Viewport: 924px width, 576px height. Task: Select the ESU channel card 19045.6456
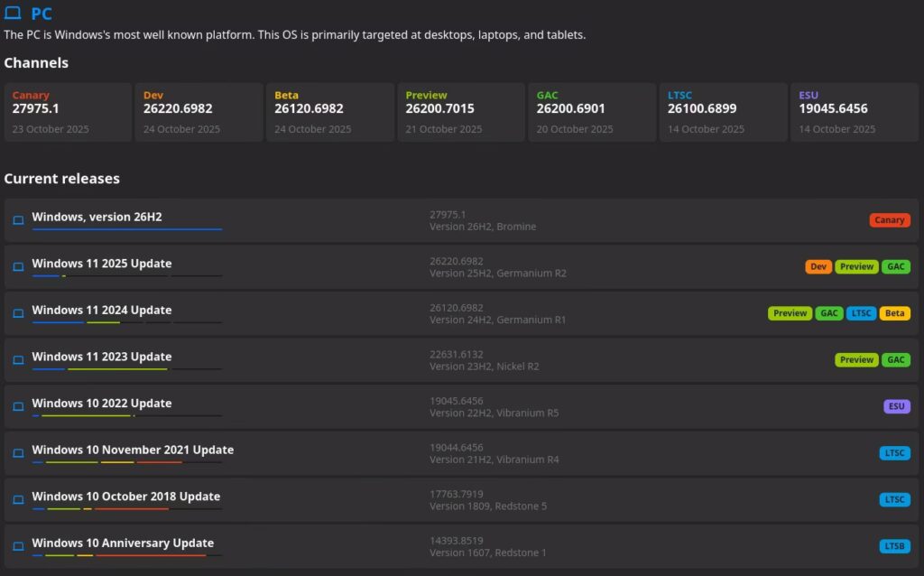pyautogui.click(x=854, y=112)
